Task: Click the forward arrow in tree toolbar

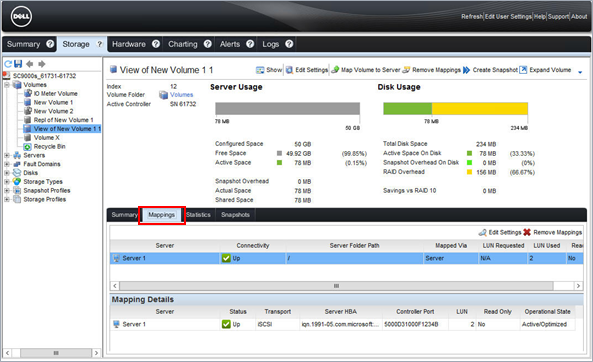Action: [42, 64]
